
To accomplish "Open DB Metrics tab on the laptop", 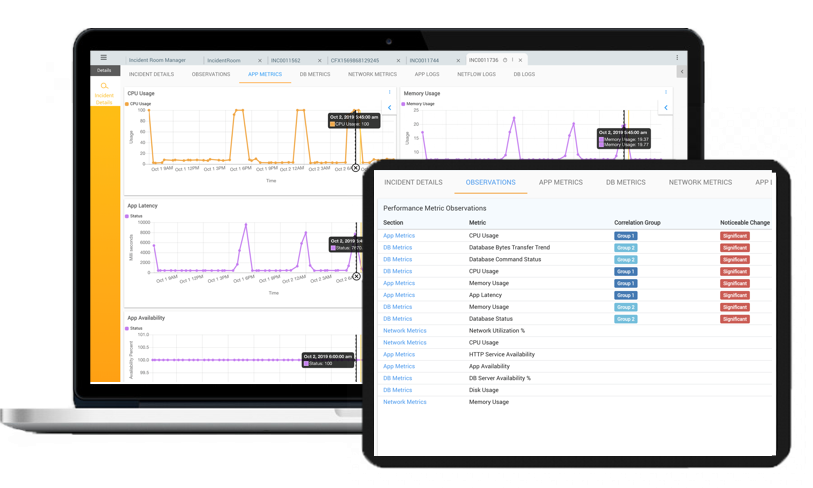I will pyautogui.click(x=315, y=74).
